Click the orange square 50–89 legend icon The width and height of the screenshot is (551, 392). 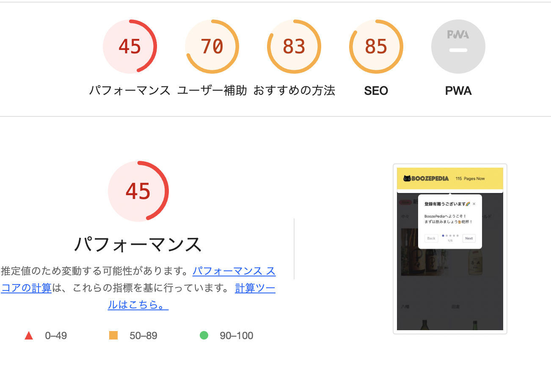click(113, 335)
